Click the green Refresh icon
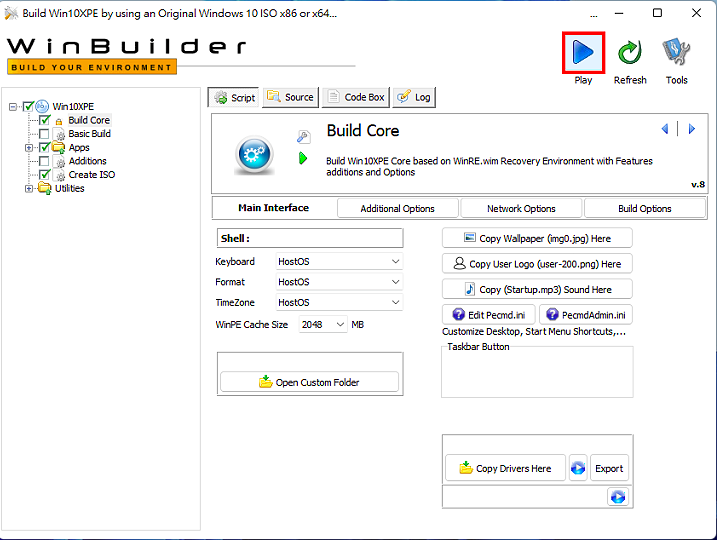The height and width of the screenshot is (548, 725). (x=630, y=52)
